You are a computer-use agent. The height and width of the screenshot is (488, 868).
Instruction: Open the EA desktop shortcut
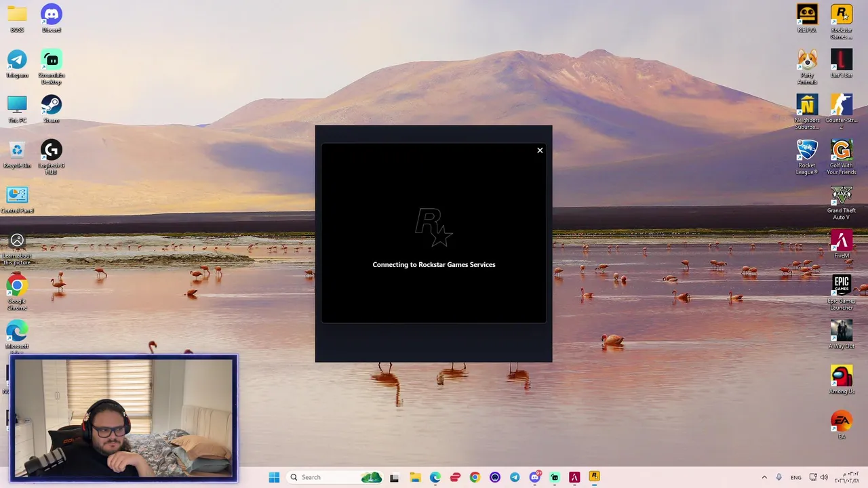pos(842,425)
